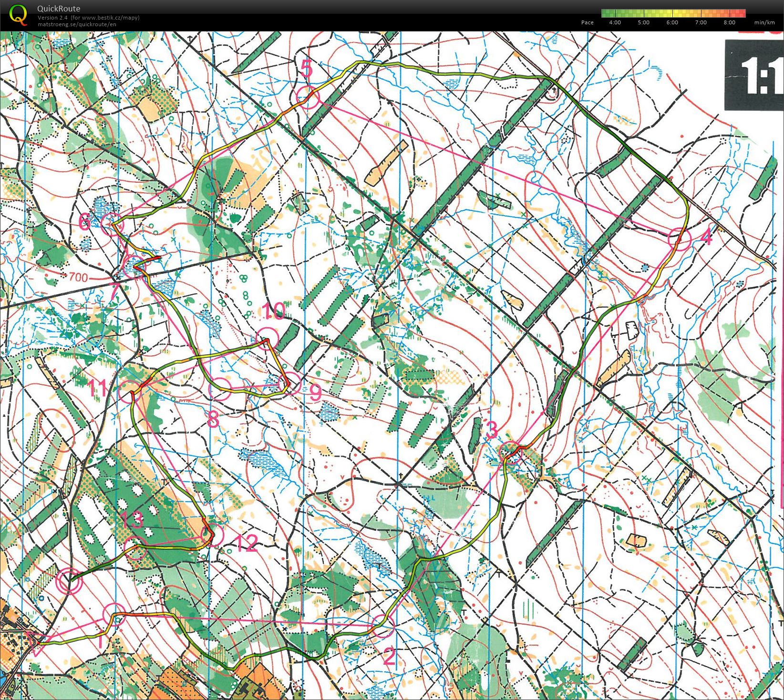The height and width of the screenshot is (700, 784).
Task: Click control circle 7 on the map
Action: click(x=135, y=266)
